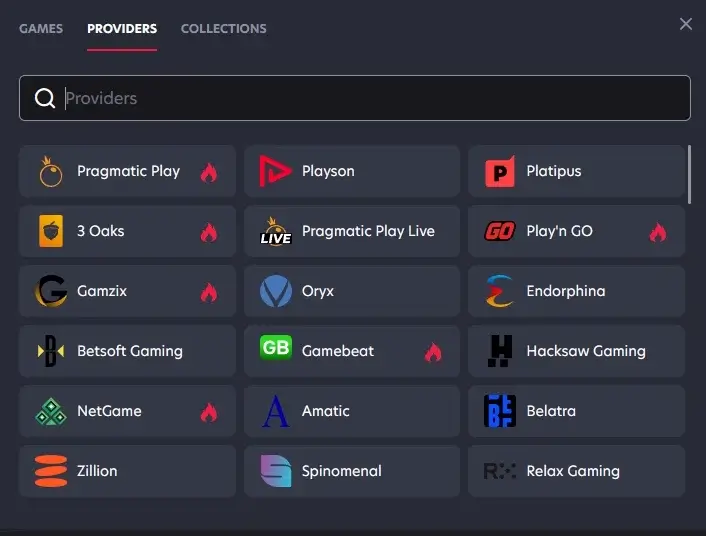Click the 3 Oaks acorn logo

51,231
